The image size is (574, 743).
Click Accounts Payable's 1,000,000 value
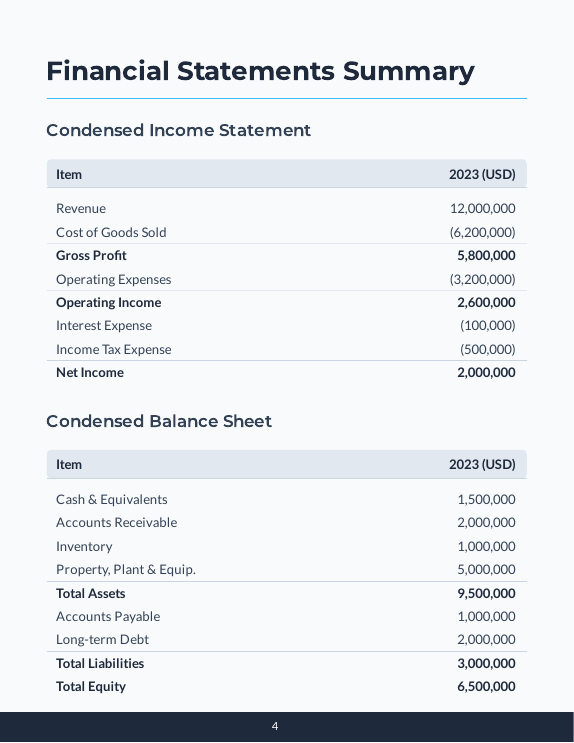point(486,616)
